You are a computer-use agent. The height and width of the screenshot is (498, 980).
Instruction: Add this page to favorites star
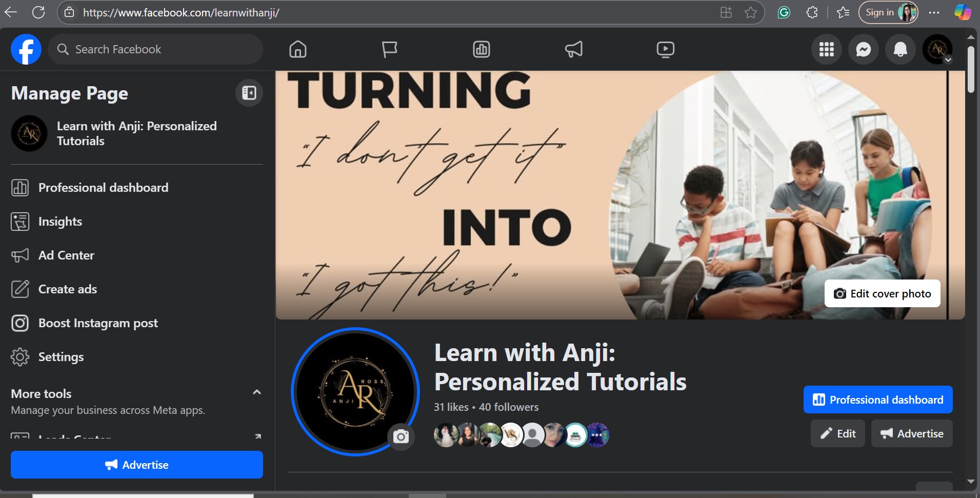pos(751,12)
